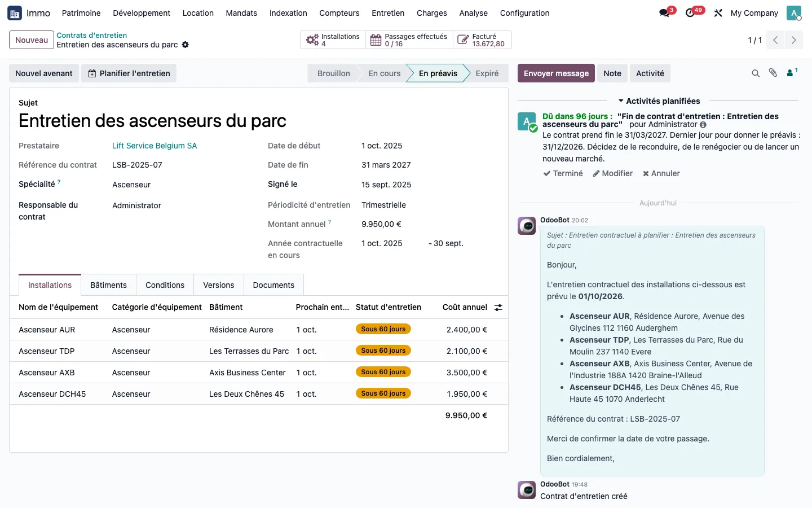Click the debug tools wrench icon

(718, 13)
